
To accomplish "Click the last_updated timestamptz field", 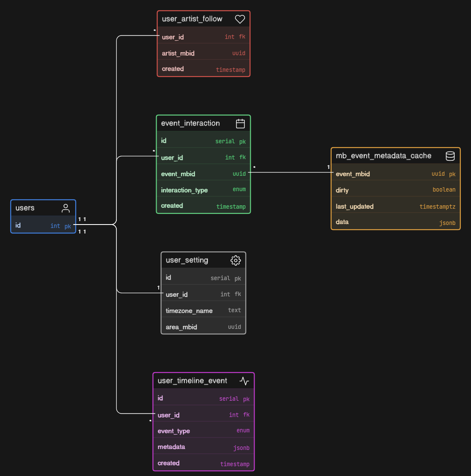I will click(x=395, y=207).
